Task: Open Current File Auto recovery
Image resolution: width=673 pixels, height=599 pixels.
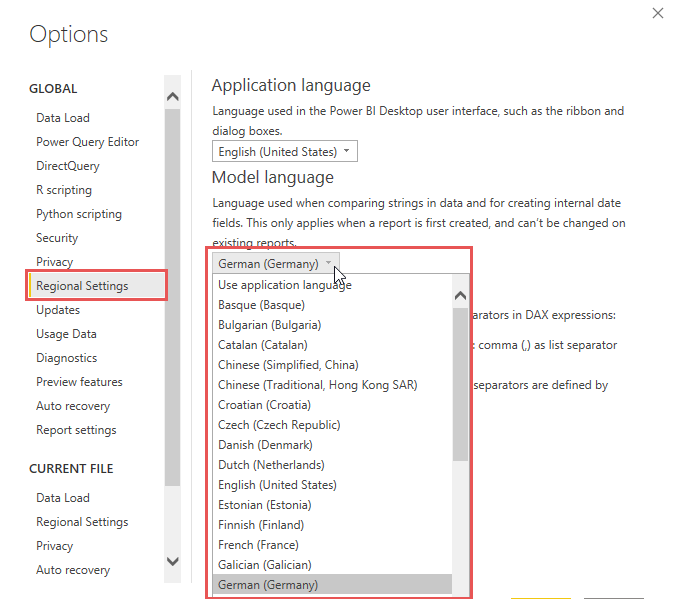Action: click(x=73, y=570)
